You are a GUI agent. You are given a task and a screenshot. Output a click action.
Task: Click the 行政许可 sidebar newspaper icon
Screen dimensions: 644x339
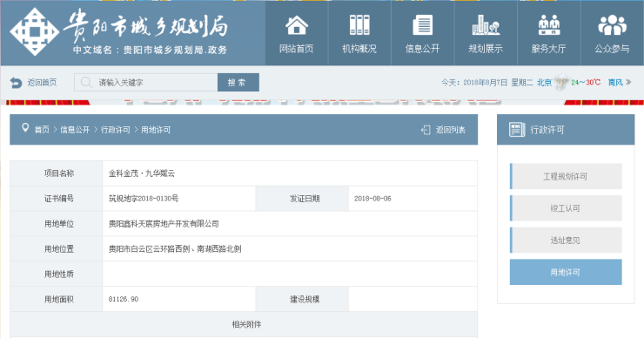tap(517, 130)
